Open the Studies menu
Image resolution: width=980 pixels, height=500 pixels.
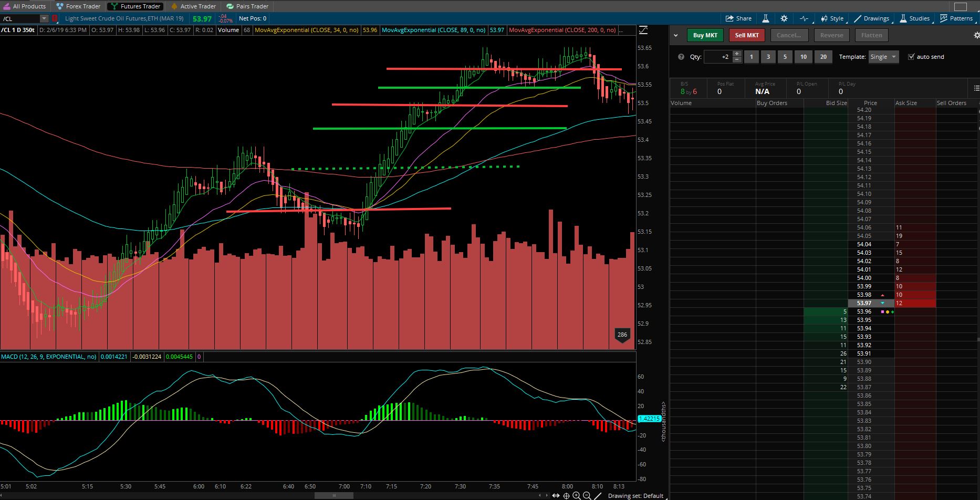pos(915,18)
